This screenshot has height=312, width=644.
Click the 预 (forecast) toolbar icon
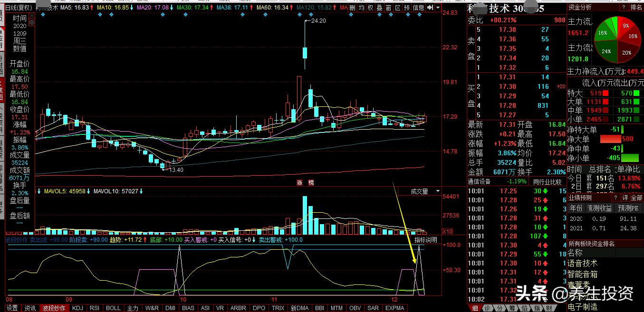tap(407, 8)
